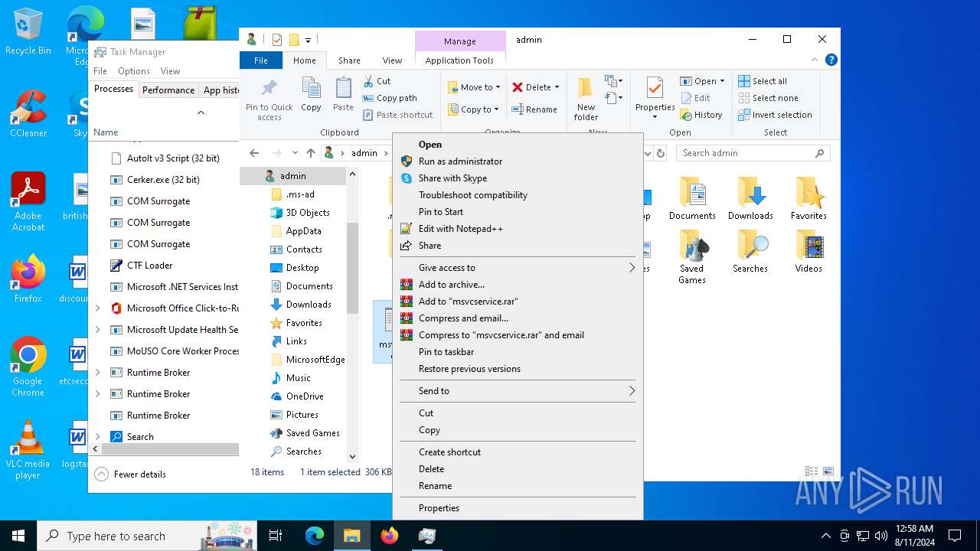Select the Cerker.exe (32 bit) process
This screenshot has width=980, height=551.
pyautogui.click(x=165, y=180)
